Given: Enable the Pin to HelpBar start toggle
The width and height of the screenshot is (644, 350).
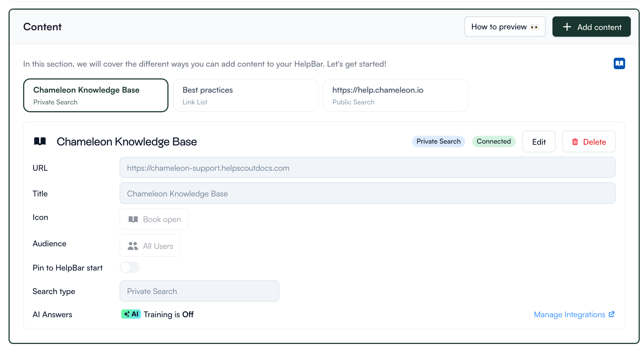Looking at the screenshot, I should (130, 267).
